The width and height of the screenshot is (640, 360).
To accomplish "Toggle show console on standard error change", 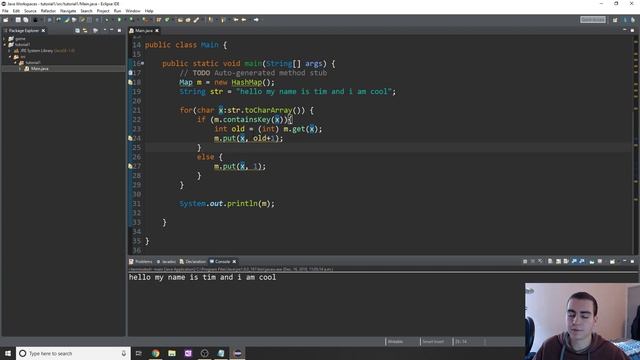I will 582,261.
